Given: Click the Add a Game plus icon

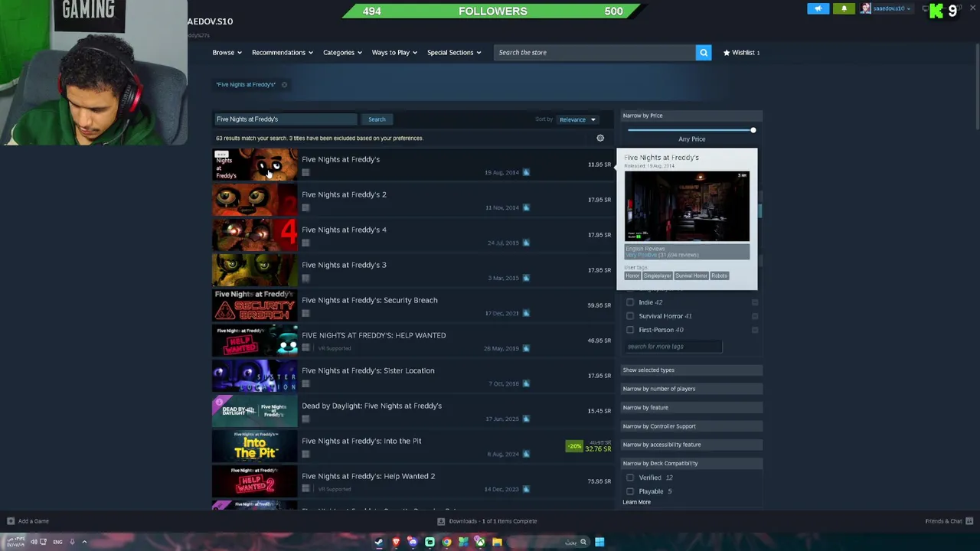Looking at the screenshot, I should pyautogui.click(x=11, y=521).
